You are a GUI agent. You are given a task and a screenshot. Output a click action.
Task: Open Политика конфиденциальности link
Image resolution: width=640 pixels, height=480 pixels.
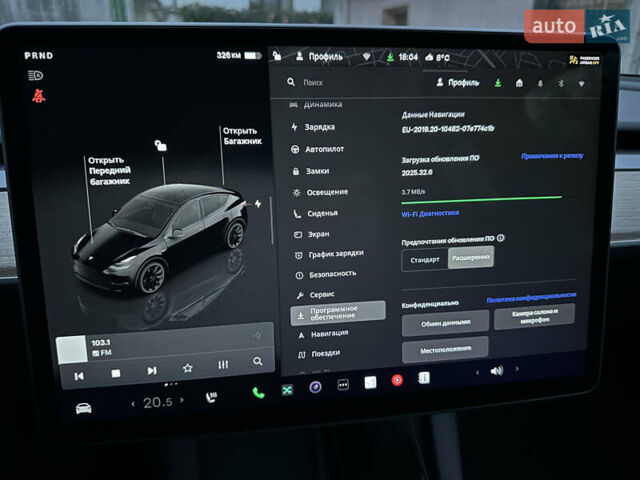[x=531, y=297]
